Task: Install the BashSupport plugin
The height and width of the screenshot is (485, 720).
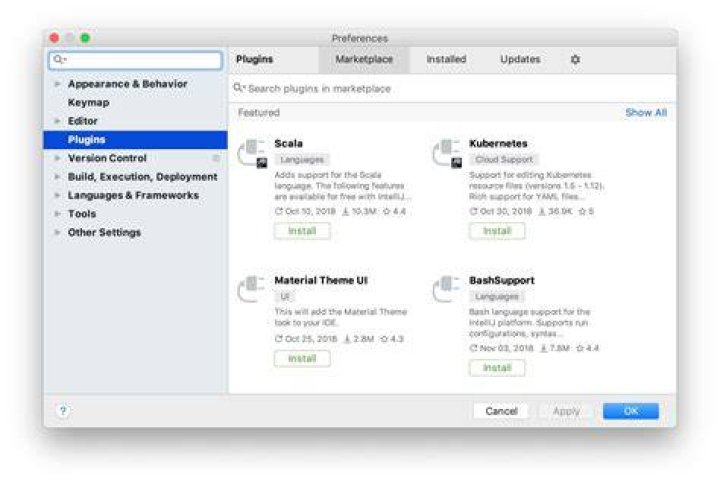Action: [497, 367]
